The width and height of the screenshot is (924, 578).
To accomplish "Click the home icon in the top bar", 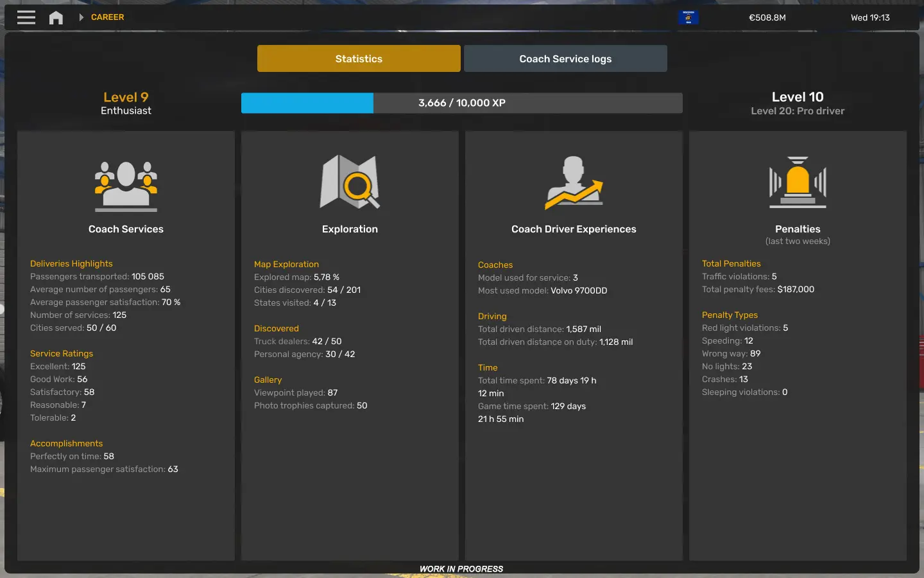I will pos(56,17).
